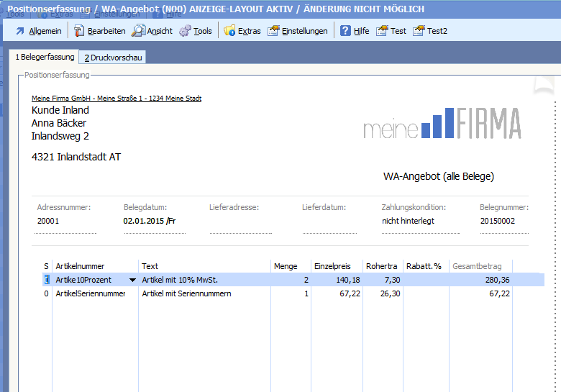Click the Allgemein arrow icon
The width and height of the screenshot is (561, 392).
[20, 31]
